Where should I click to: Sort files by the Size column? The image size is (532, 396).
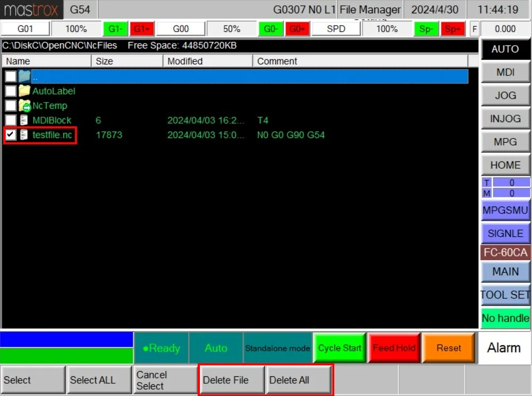[128, 62]
